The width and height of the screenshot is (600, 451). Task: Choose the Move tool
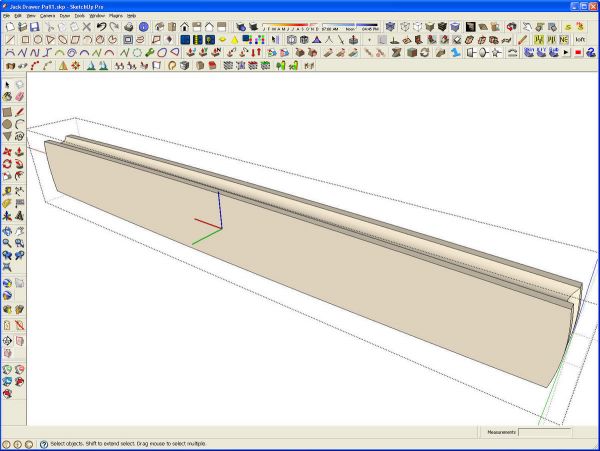pos(7,152)
